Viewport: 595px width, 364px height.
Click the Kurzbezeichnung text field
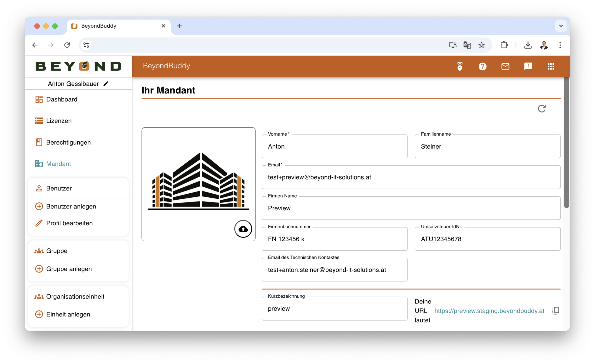pos(334,309)
